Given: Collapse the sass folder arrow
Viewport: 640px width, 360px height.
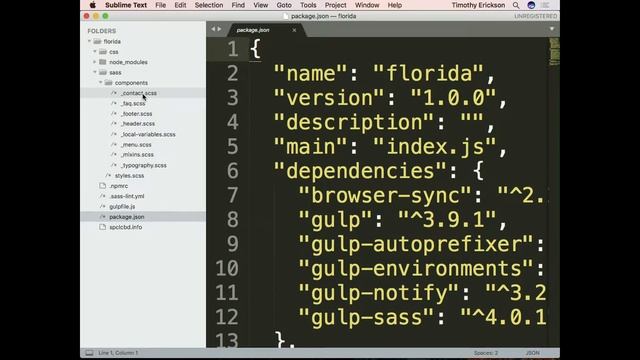Looking at the screenshot, I should coord(95,72).
